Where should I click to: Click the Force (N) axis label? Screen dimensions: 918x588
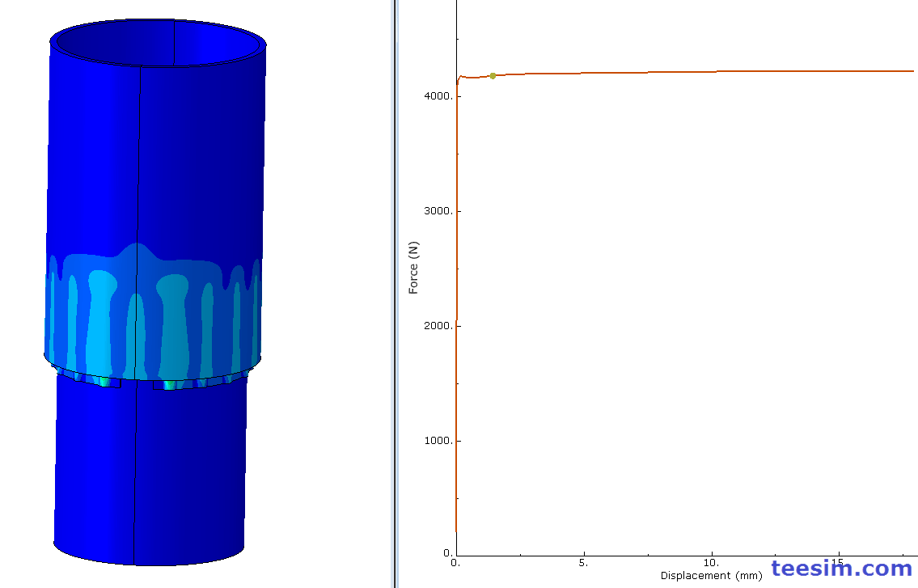click(x=413, y=268)
